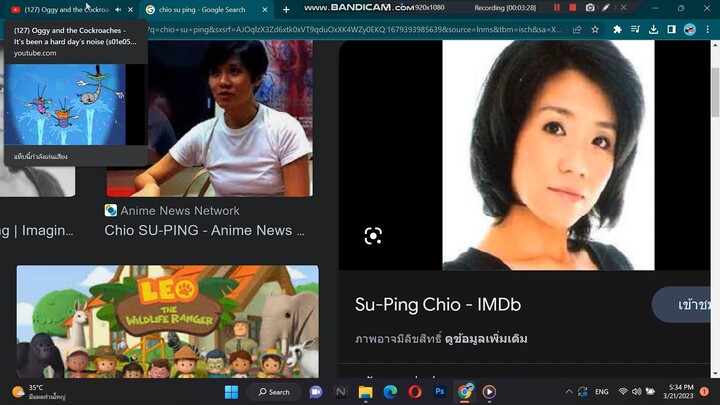Open the volume control in tray
The height and width of the screenshot is (405, 720).
pos(636,392)
